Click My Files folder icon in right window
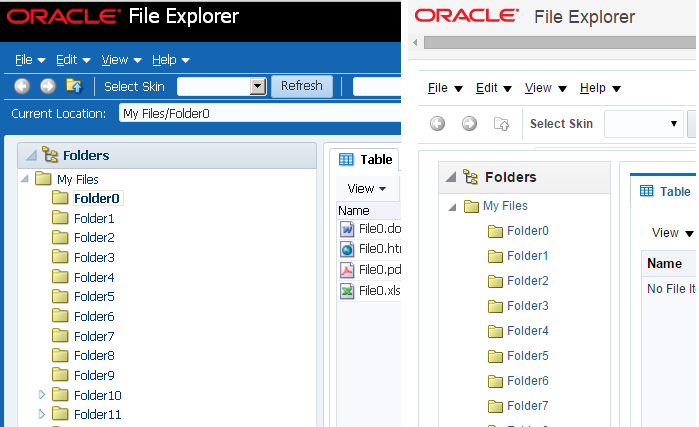Viewport: 699px width, 427px height. (471, 206)
